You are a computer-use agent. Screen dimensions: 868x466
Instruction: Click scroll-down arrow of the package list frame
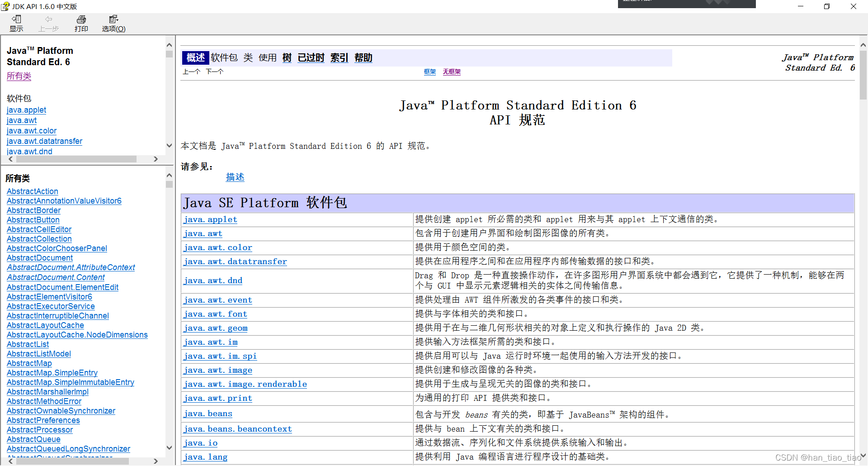click(x=170, y=146)
